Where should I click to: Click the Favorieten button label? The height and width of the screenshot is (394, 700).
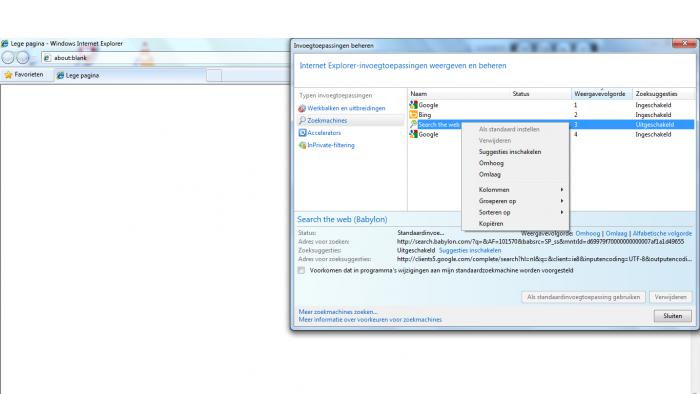29,75
